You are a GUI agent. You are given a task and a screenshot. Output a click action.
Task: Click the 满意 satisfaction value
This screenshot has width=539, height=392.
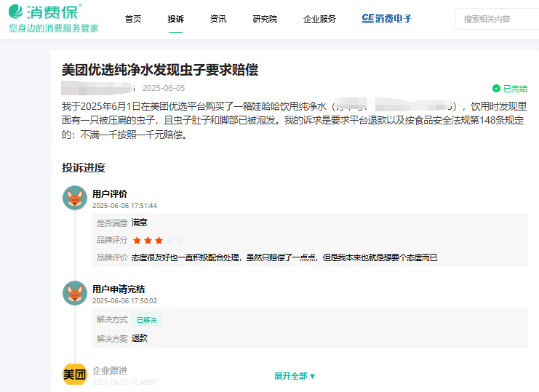(x=139, y=223)
